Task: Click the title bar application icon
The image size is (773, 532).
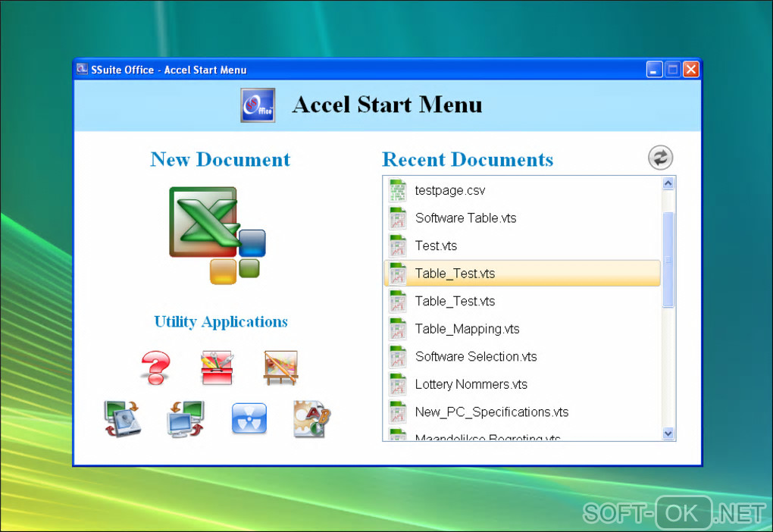Action: coord(82,69)
